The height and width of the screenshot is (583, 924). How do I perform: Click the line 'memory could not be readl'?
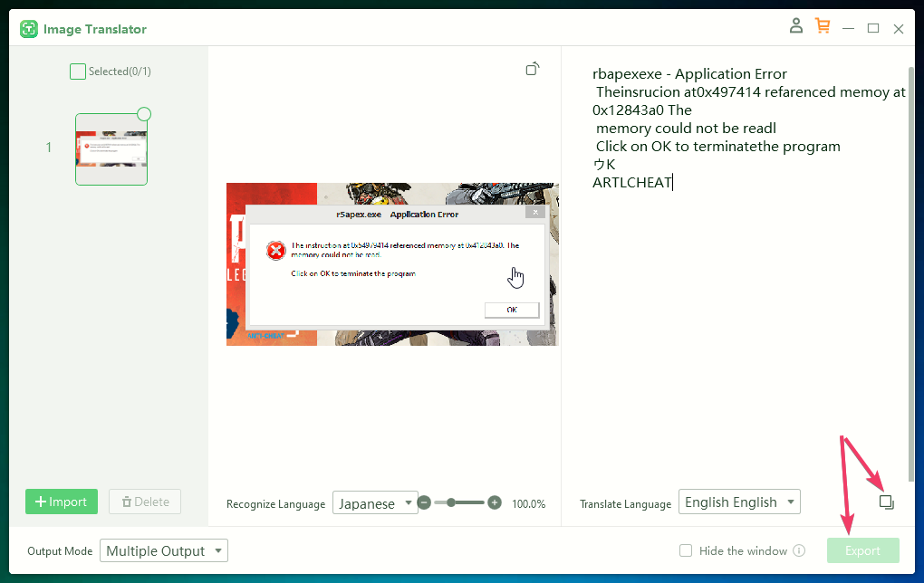tap(686, 129)
